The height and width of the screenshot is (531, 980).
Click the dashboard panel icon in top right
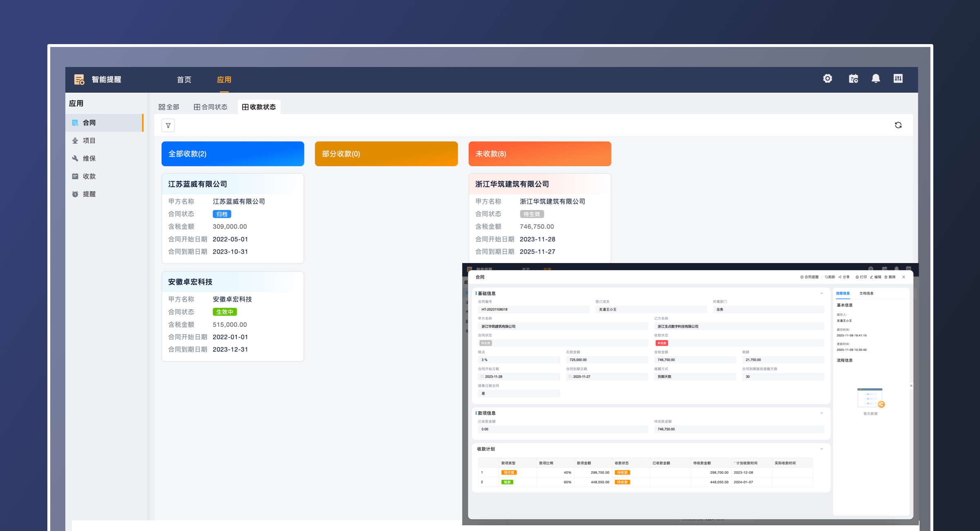(x=898, y=78)
